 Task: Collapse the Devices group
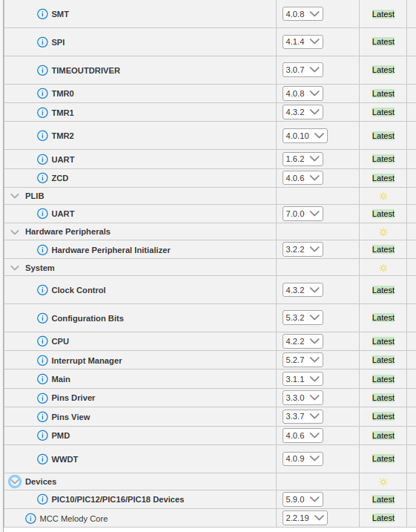[15, 482]
